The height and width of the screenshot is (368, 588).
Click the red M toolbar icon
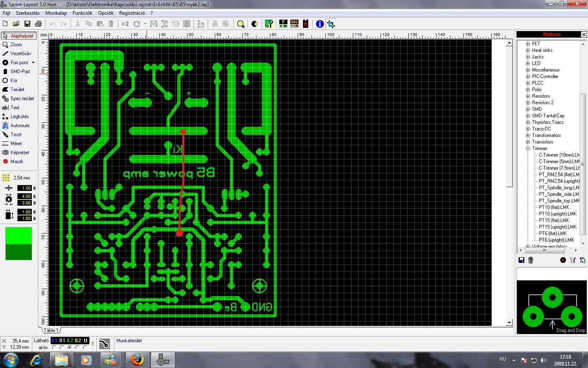305,24
